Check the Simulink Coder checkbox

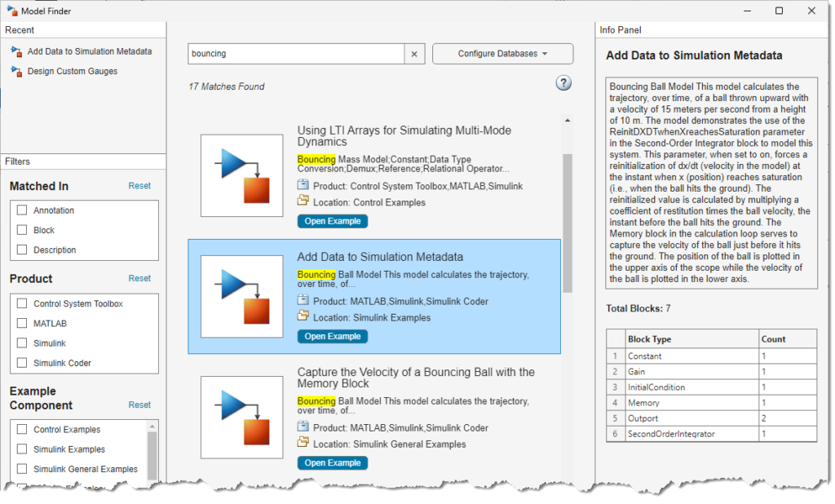(x=22, y=363)
